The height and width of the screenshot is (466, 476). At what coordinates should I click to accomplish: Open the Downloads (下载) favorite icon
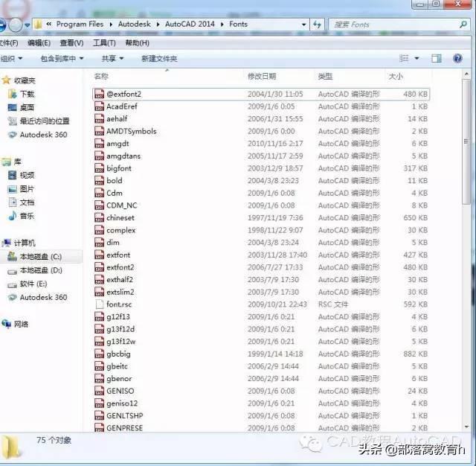click(12, 95)
